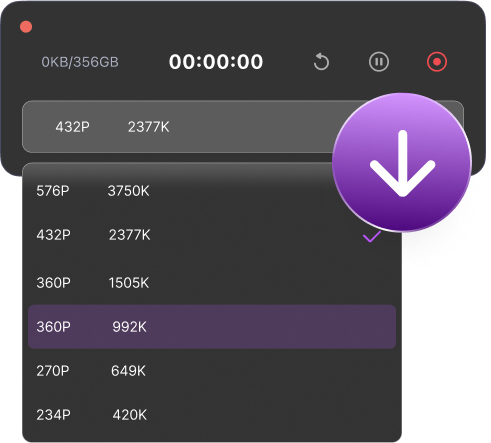Click the 432P label in selected field
Screen dimensions: 491x443
(x=72, y=127)
